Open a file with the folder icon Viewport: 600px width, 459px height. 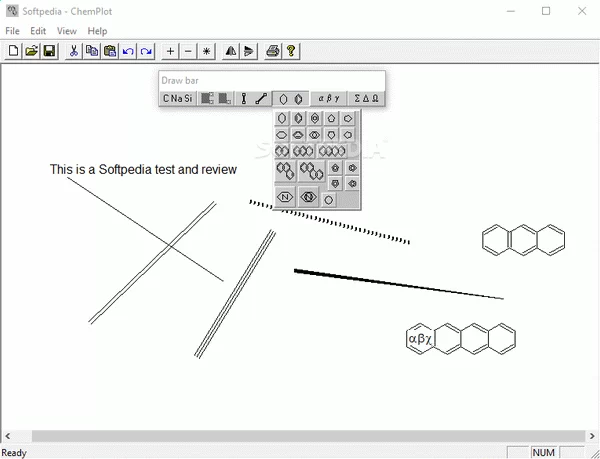(31, 50)
